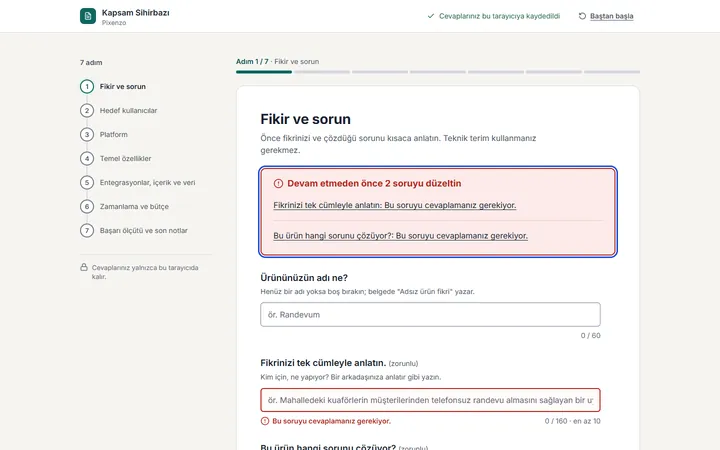
Task: Click the step 2 circle icon
Action: (87, 110)
